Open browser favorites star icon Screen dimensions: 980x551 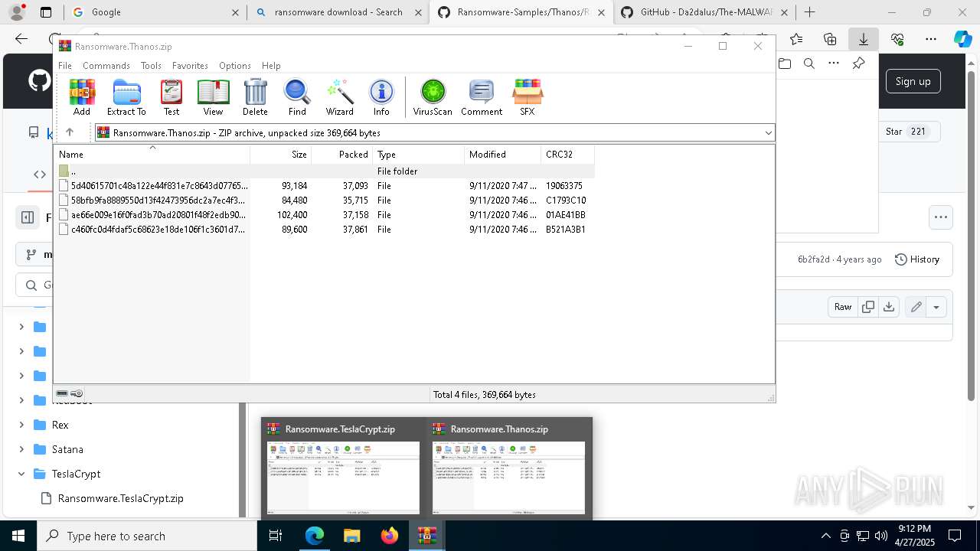[x=796, y=39]
